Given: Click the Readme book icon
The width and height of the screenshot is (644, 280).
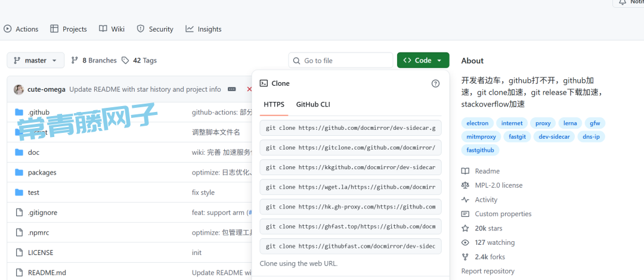Looking at the screenshot, I should click(x=465, y=171).
